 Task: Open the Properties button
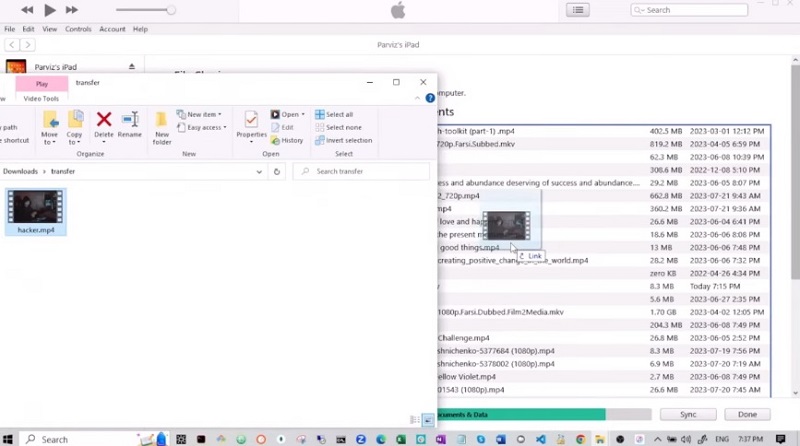(251, 127)
